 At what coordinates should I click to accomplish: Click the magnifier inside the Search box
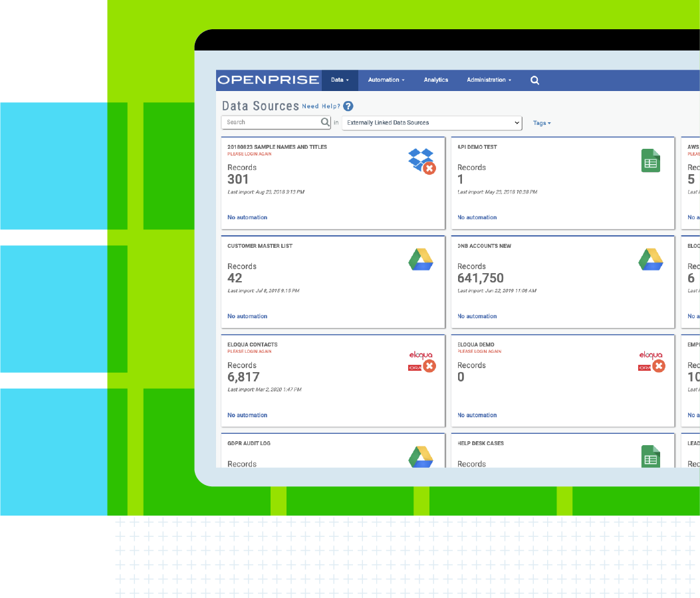click(x=326, y=122)
